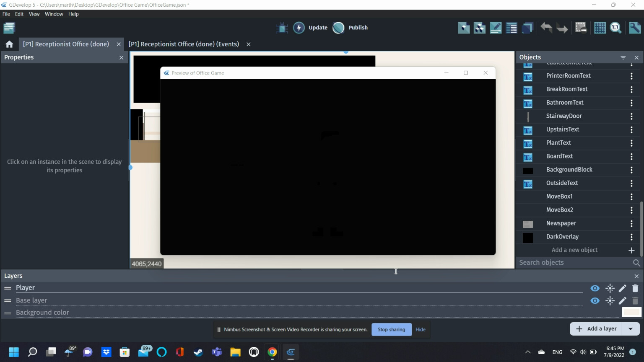Click the 1:1 zoom magnifier icon
This screenshot has height=362, width=644.
(x=616, y=28)
